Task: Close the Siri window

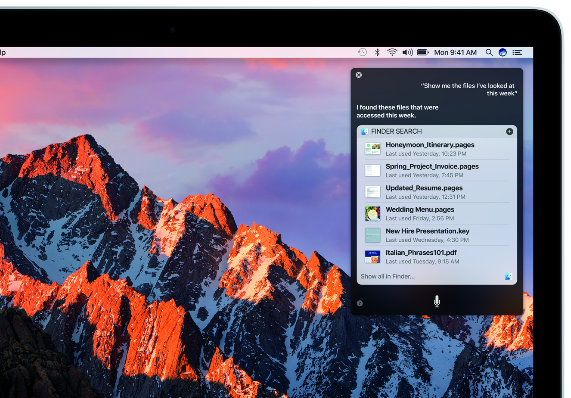Action: click(359, 75)
